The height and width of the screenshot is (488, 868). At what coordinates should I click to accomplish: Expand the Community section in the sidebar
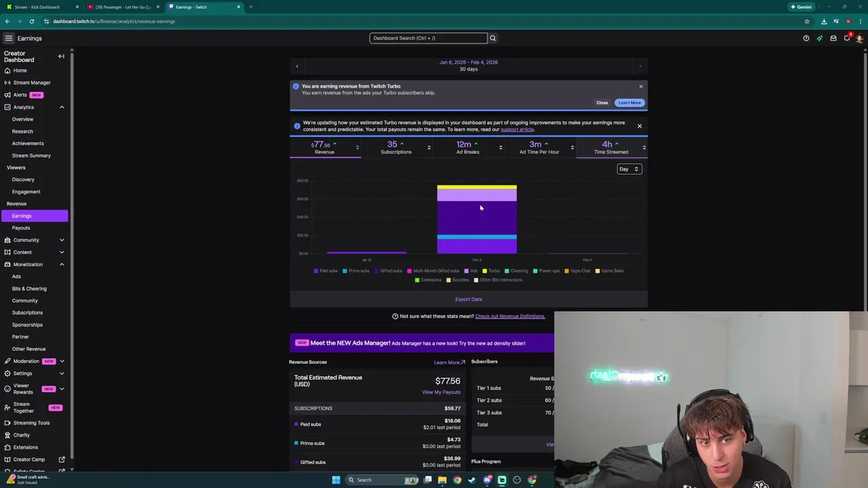point(62,240)
